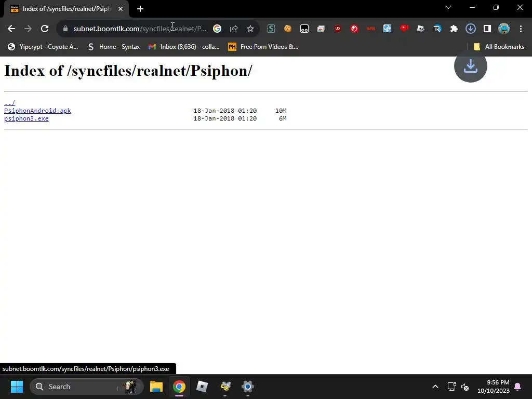Open a new tab with plus button
Viewport: 532px width, 399px height.
pos(140,9)
